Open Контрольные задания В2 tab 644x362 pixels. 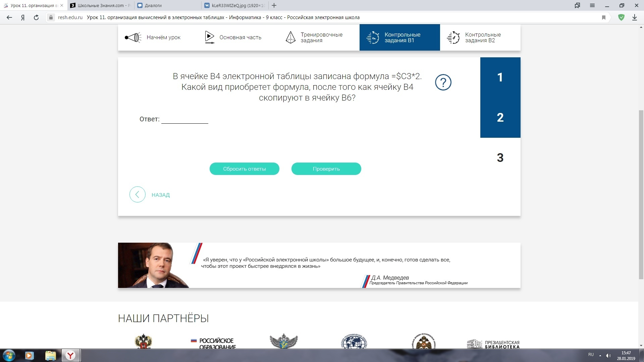point(480,38)
